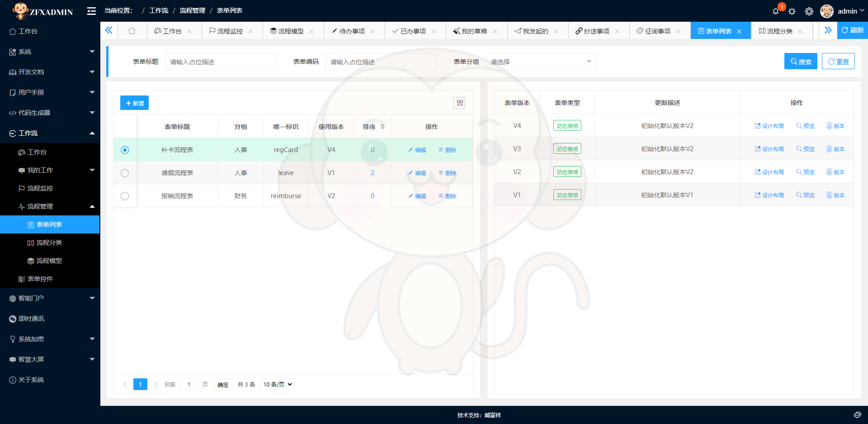This screenshot has height=424, width=868.
Task: Close the 表单列表 tab
Action: [x=739, y=31]
